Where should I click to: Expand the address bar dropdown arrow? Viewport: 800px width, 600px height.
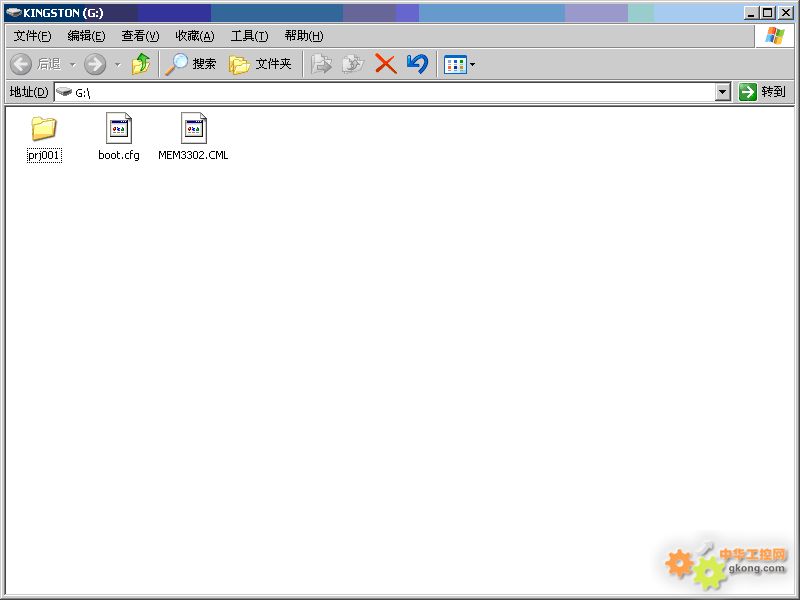[722, 92]
